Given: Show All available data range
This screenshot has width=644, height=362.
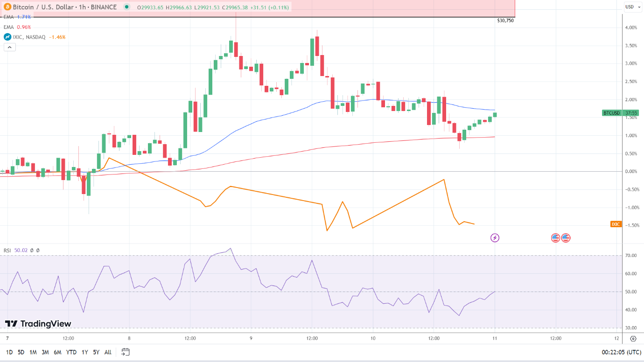Looking at the screenshot, I should click(108, 352).
